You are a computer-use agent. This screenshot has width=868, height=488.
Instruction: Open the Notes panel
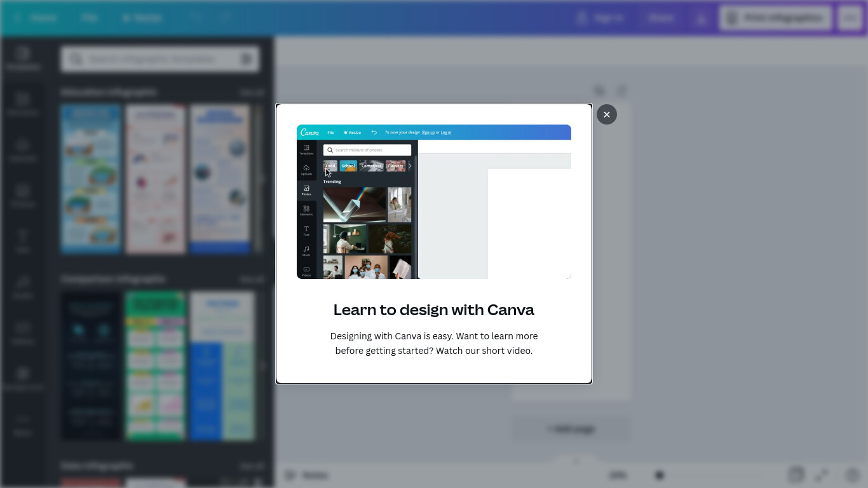click(306, 475)
